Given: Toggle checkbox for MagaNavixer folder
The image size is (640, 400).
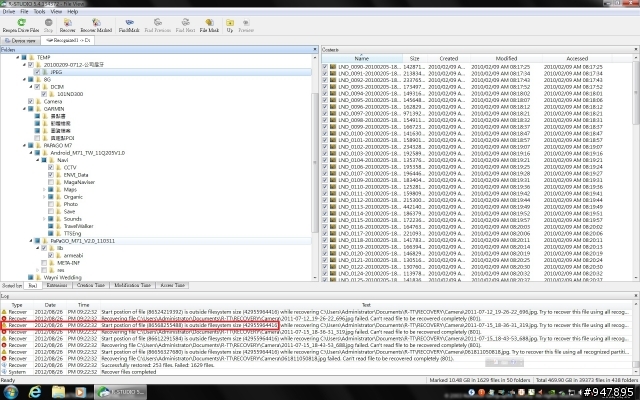Looking at the screenshot, I should [51, 182].
